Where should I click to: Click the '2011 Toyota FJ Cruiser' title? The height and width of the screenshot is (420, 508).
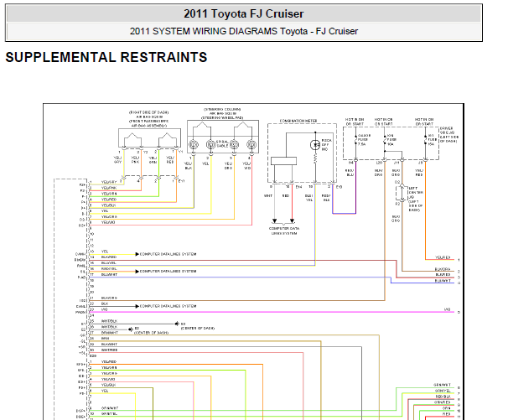244,14
